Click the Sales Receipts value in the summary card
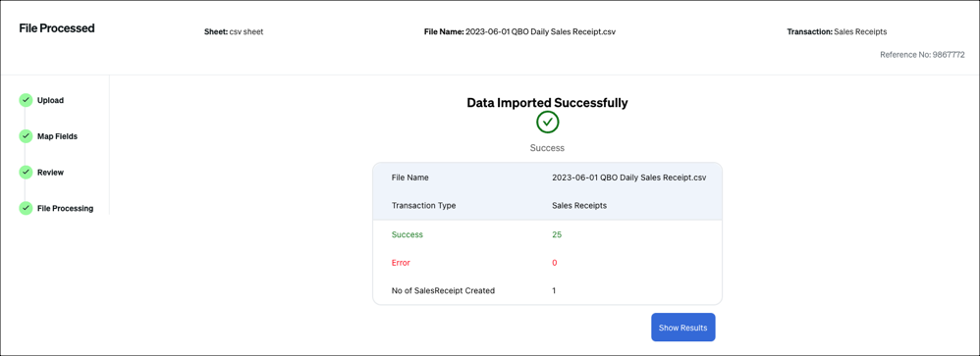Image resolution: width=980 pixels, height=356 pixels. pyautogui.click(x=579, y=206)
